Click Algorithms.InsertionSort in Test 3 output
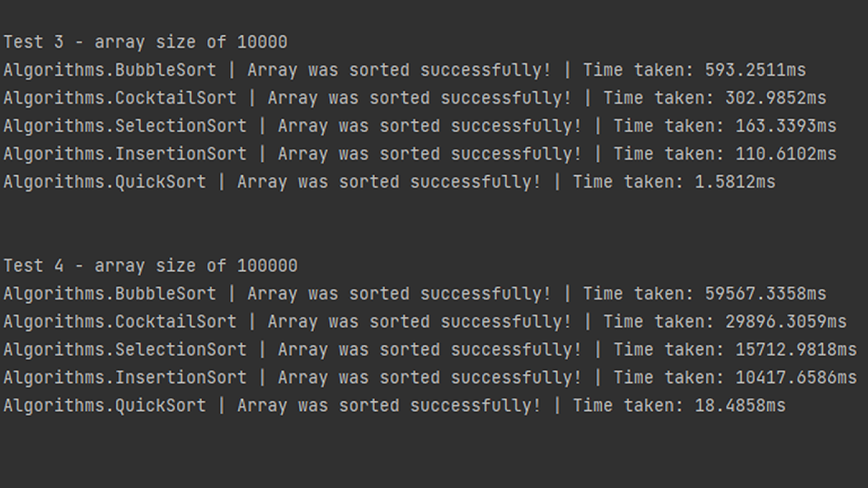The image size is (868, 488). click(x=125, y=154)
